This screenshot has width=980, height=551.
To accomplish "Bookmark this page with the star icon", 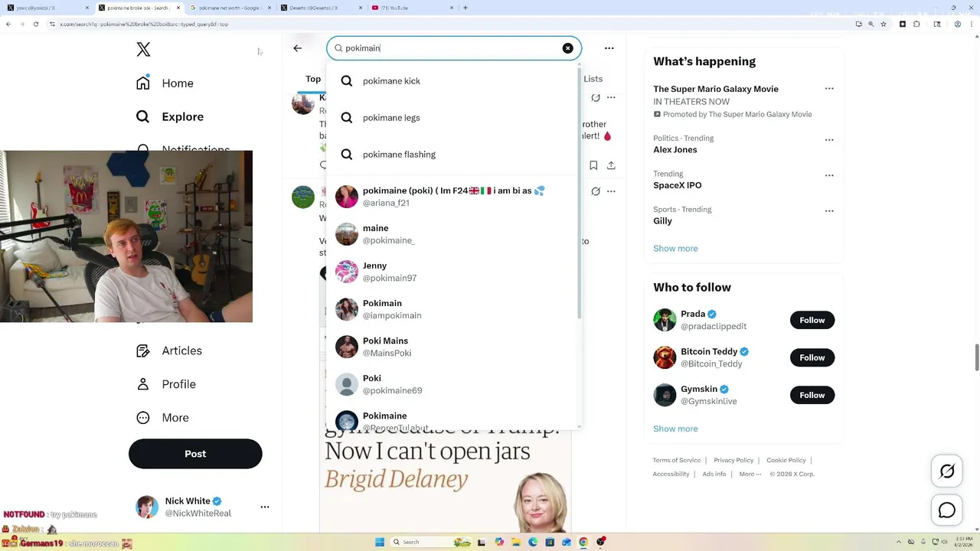I will point(884,24).
